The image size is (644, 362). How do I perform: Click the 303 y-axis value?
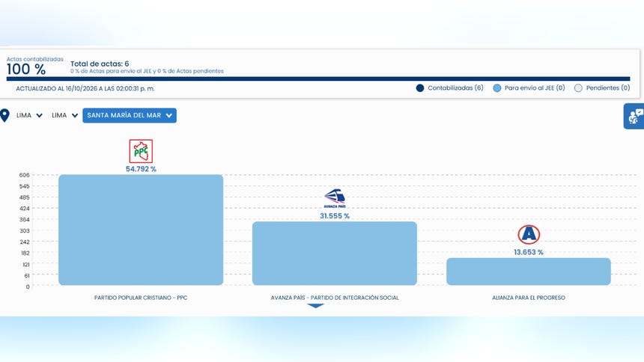point(25,230)
